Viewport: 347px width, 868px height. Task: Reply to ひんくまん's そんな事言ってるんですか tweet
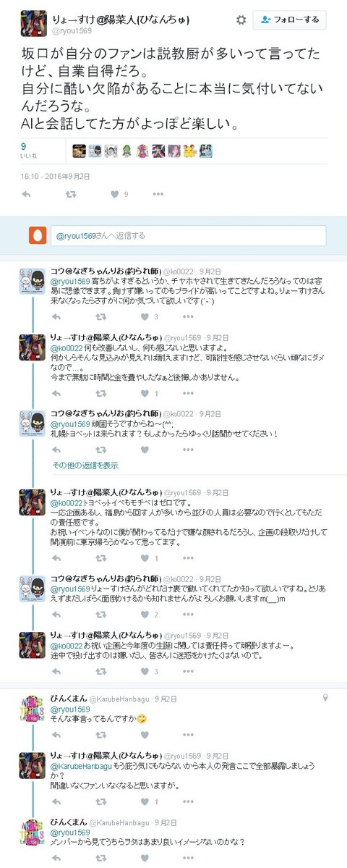(56, 735)
